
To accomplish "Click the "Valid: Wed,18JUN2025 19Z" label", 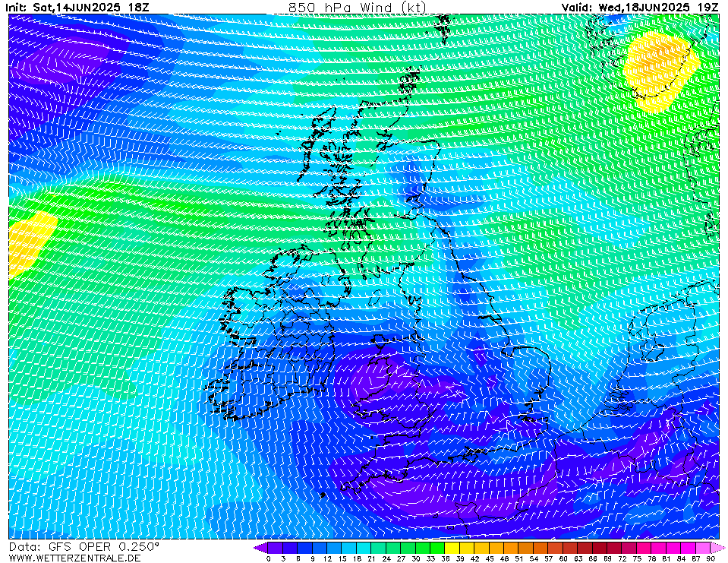I will coord(640,8).
